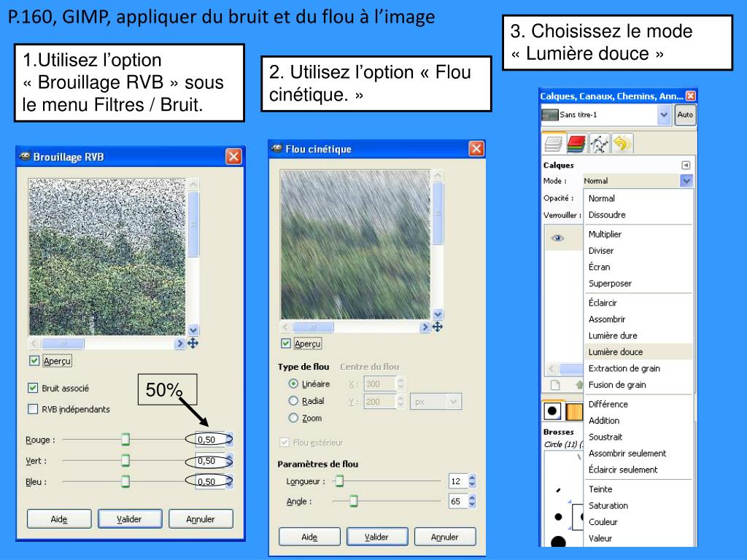This screenshot has width=747, height=560.
Task: Open the Calques panel configuration arrow
Action: pyautogui.click(x=686, y=166)
